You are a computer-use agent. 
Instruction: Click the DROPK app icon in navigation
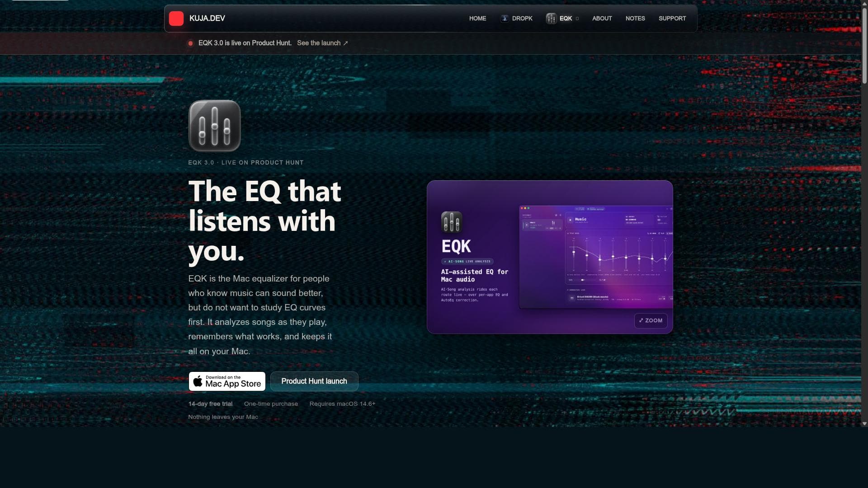click(505, 19)
